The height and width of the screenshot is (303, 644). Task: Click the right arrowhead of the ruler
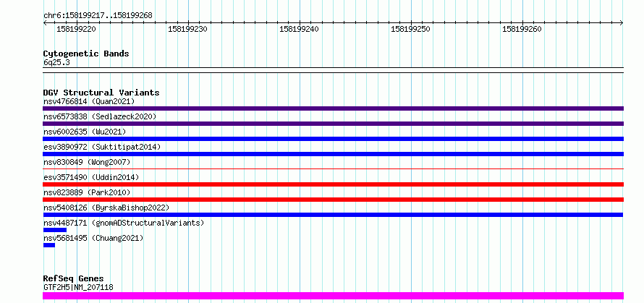click(x=622, y=23)
